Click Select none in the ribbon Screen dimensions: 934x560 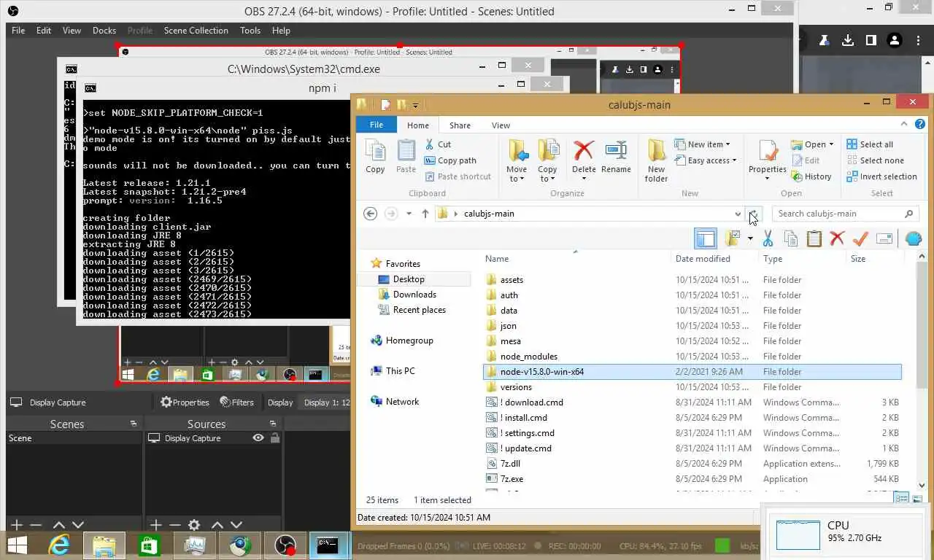(875, 160)
